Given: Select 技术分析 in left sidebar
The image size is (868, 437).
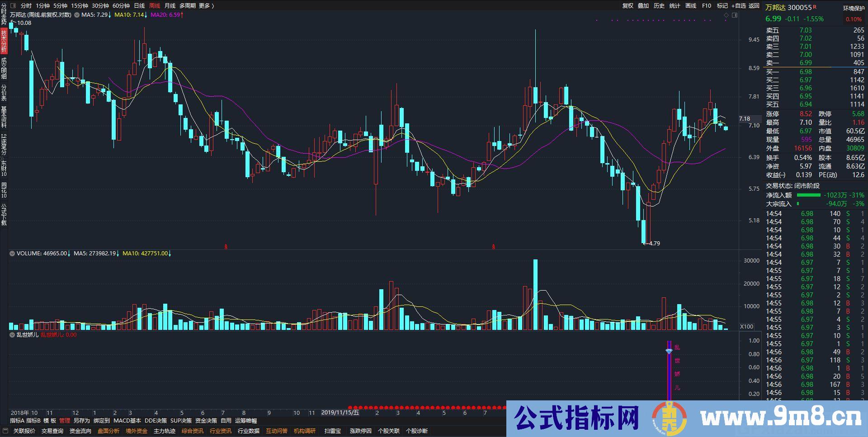Looking at the screenshot, I should pyautogui.click(x=4, y=42).
